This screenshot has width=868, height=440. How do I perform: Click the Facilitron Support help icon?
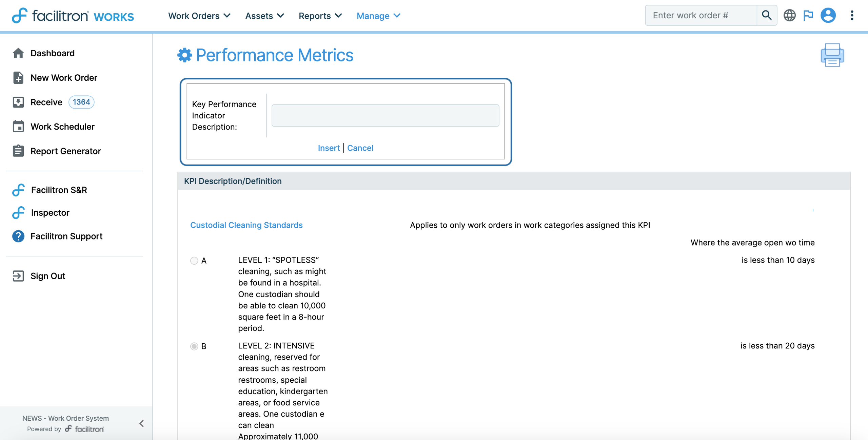pos(18,236)
